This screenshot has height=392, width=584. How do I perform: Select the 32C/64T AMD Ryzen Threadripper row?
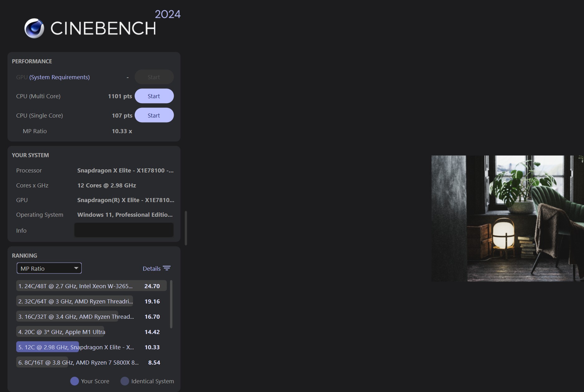coord(91,301)
